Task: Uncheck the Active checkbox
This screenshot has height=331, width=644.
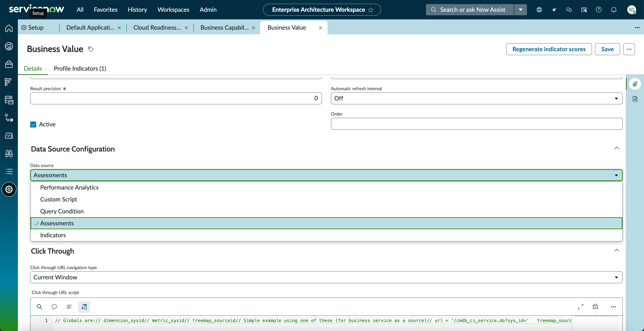Action: point(33,124)
